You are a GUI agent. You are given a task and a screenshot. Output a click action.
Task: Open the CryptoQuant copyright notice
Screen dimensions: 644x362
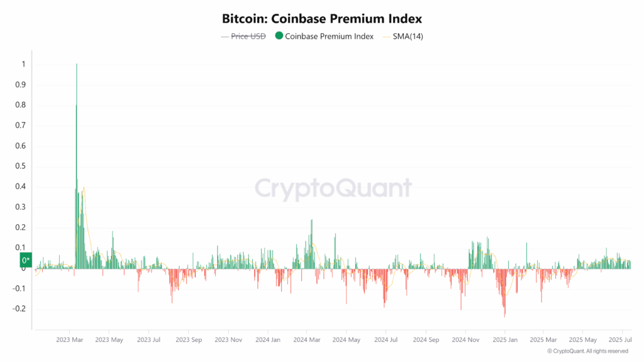pyautogui.click(x=587, y=351)
